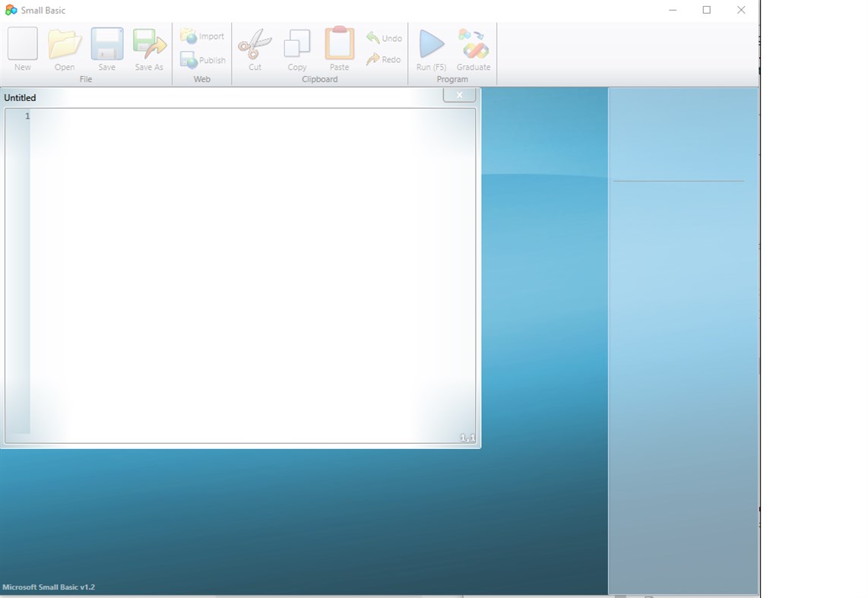The image size is (868, 598).
Task: Open an existing program via the Open icon
Action: [x=65, y=46]
